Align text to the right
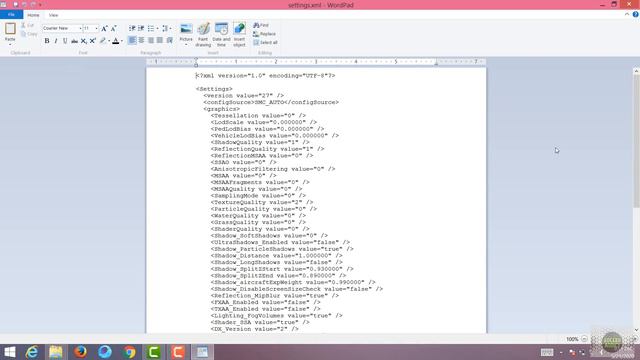The height and width of the screenshot is (360, 640). [151, 40]
